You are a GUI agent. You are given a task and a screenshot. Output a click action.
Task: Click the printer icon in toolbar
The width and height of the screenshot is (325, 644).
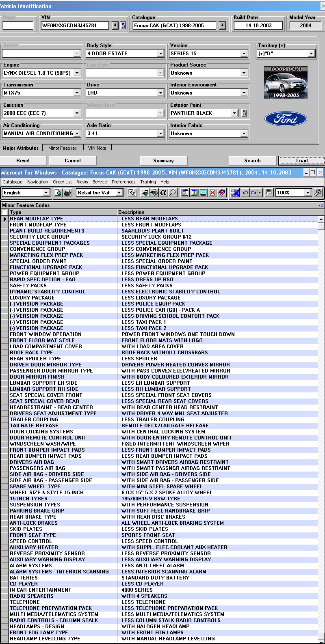click(67, 193)
